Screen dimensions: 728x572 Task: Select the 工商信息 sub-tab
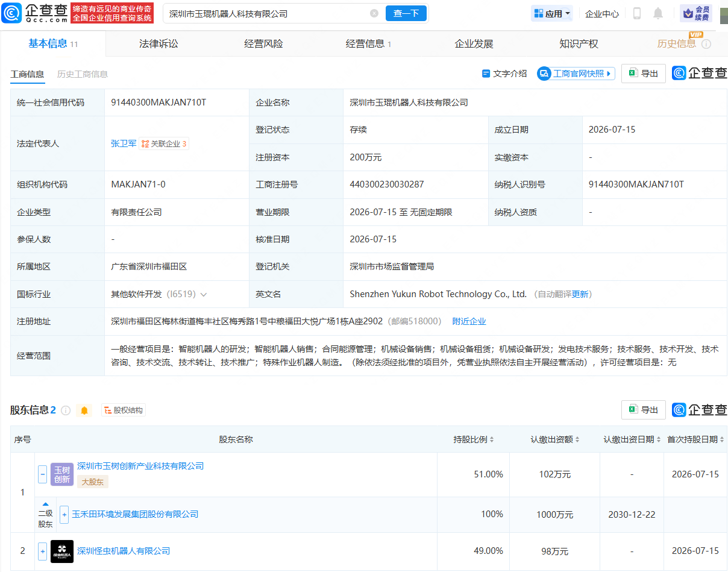pyautogui.click(x=27, y=74)
